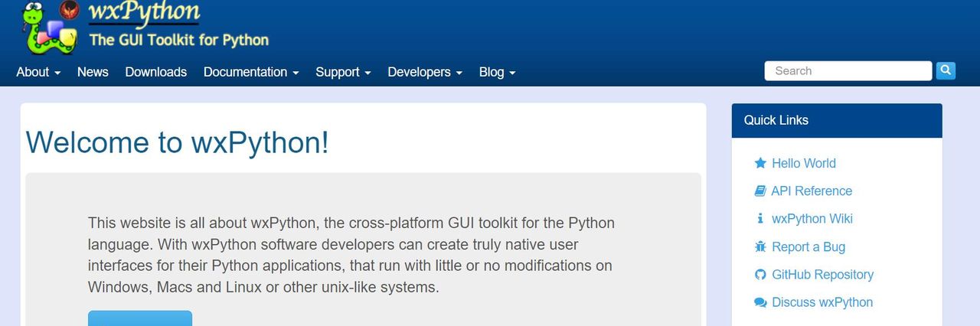Screen dimensions: 980x326
Task: Follow the Report a Bug link
Action: (808, 246)
